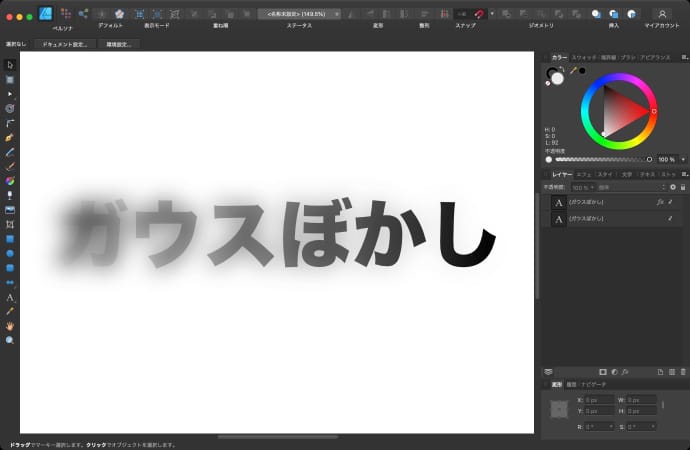
Task: Switch to the スウォッチ tab
Action: click(x=584, y=58)
